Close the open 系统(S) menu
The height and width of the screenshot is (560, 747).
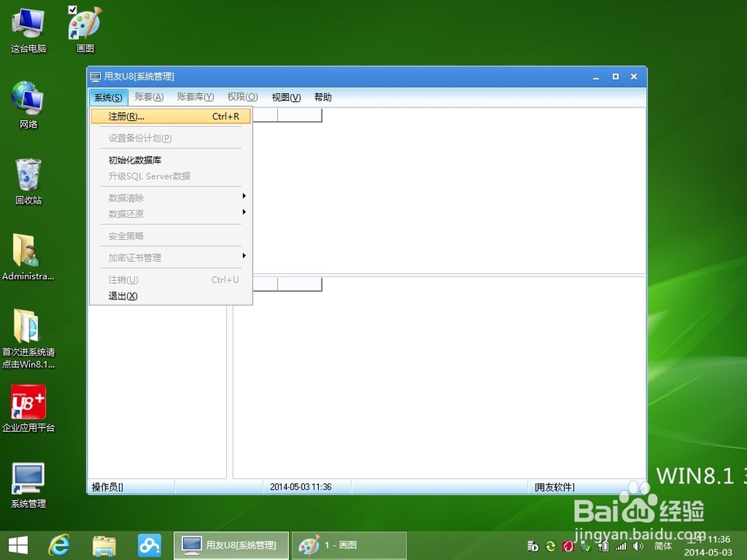[x=108, y=97]
